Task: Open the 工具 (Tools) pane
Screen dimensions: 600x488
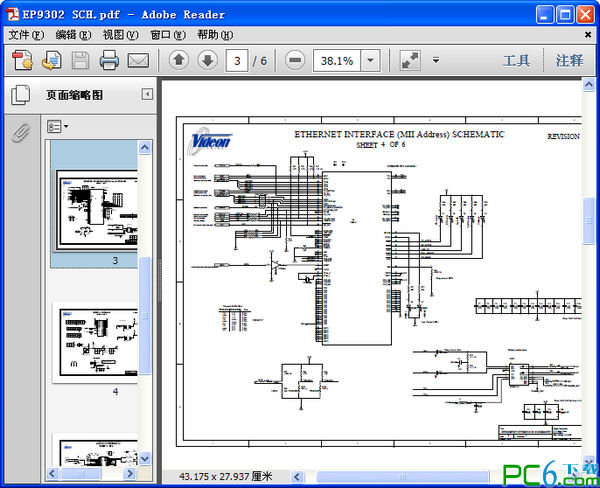Action: (516, 61)
